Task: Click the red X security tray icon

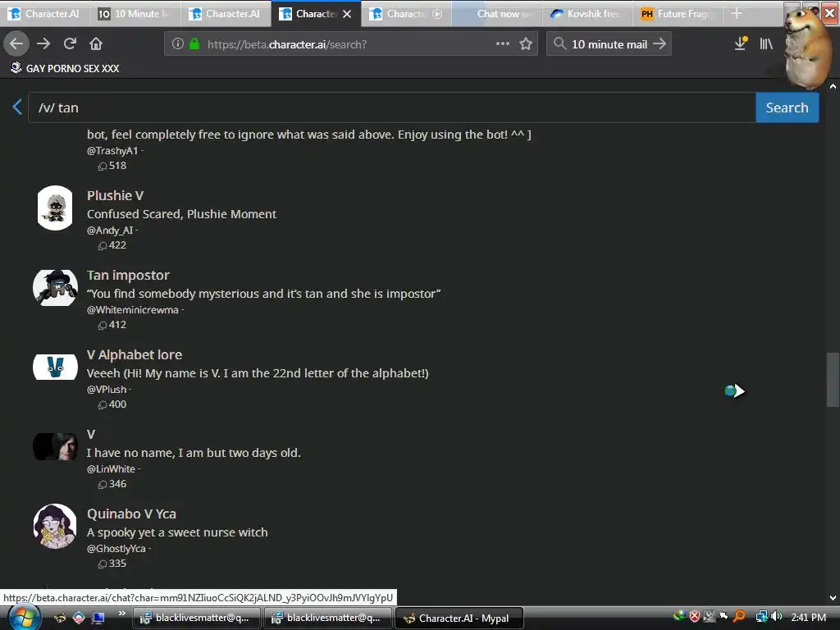Action: [x=695, y=617]
